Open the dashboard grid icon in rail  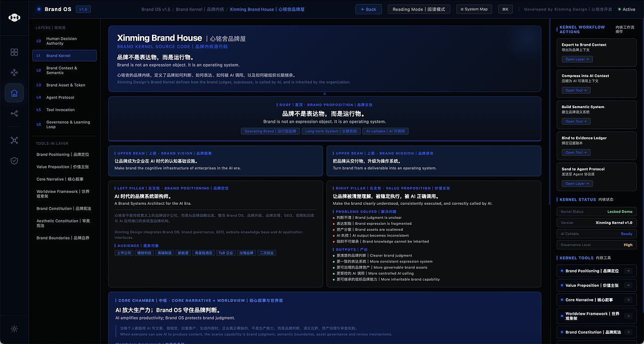click(x=14, y=52)
